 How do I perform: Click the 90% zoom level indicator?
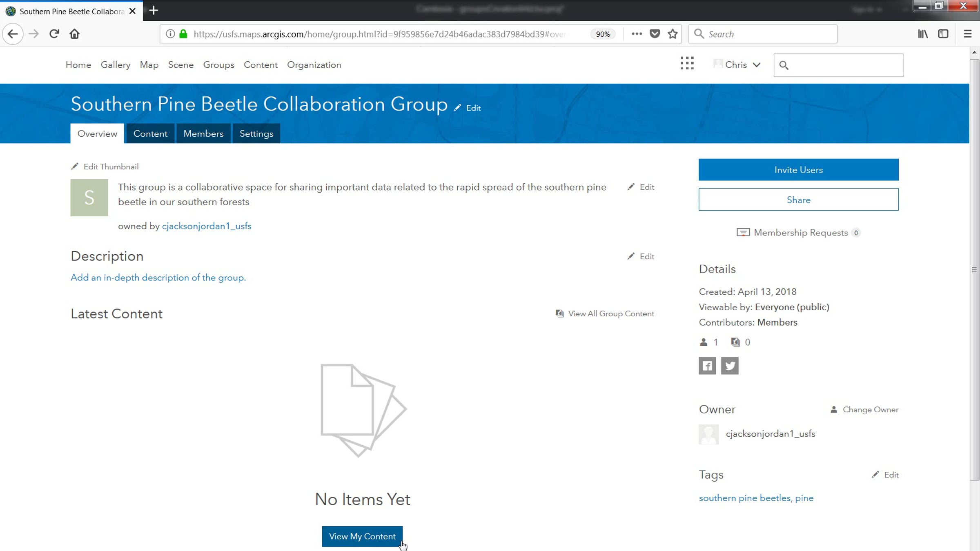point(603,34)
